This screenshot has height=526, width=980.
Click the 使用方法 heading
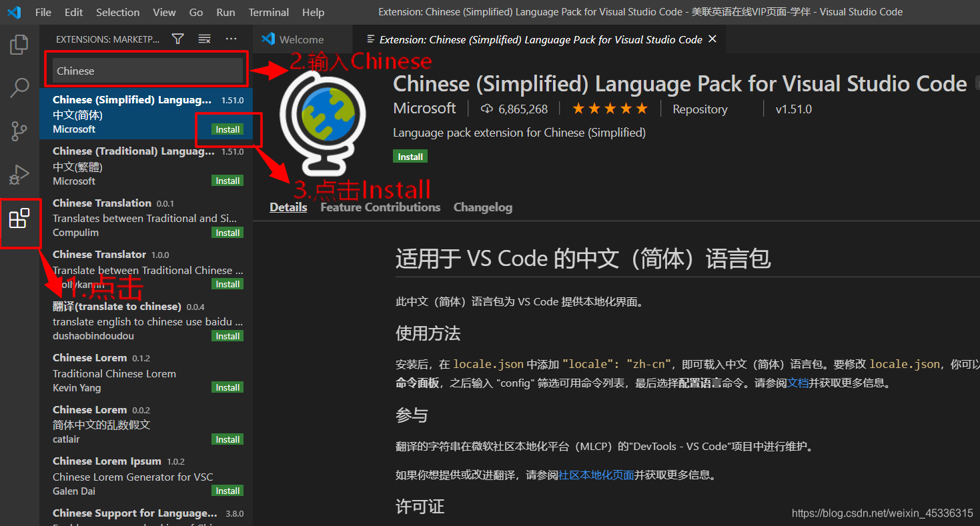[428, 333]
